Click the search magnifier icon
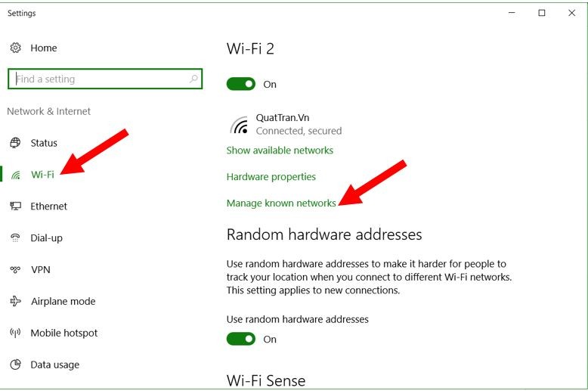This screenshot has height=391, width=588. [193, 79]
